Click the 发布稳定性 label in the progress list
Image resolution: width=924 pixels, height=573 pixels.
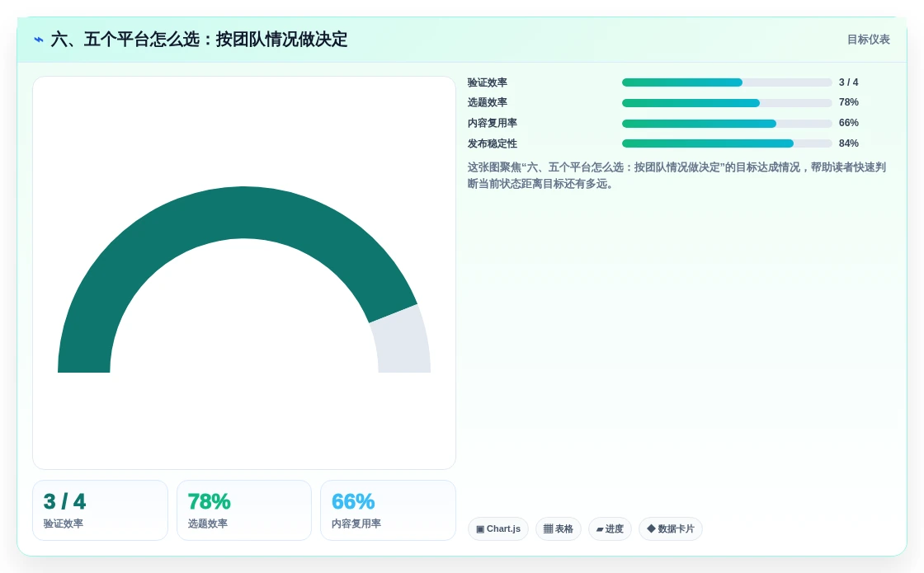coord(492,143)
